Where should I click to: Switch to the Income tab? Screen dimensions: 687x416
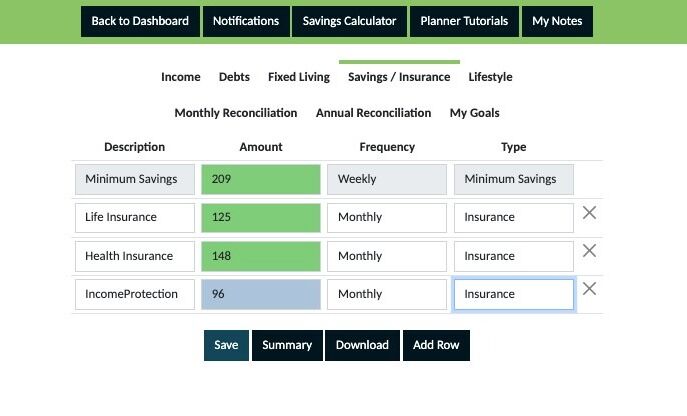[181, 77]
